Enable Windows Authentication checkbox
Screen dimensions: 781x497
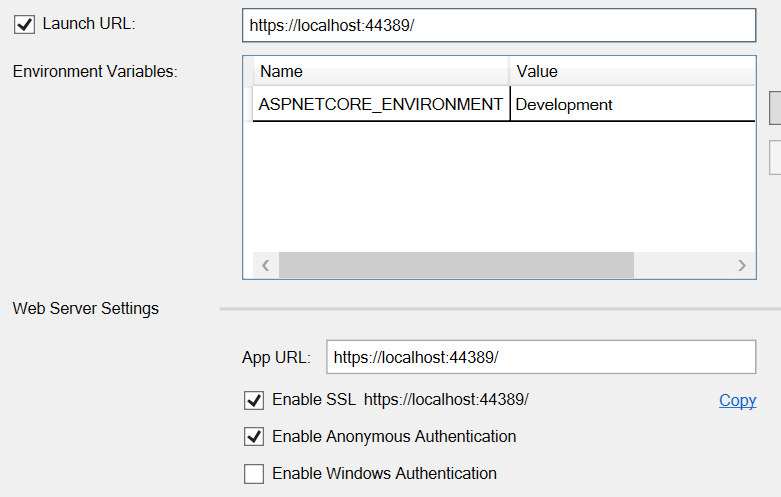click(x=254, y=474)
